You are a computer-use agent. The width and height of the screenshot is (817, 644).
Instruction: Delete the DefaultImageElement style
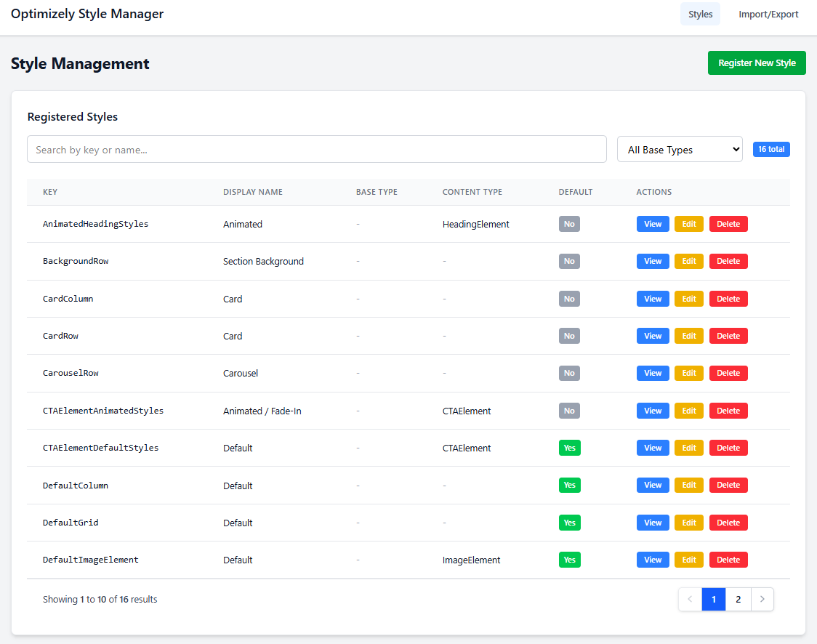click(728, 560)
